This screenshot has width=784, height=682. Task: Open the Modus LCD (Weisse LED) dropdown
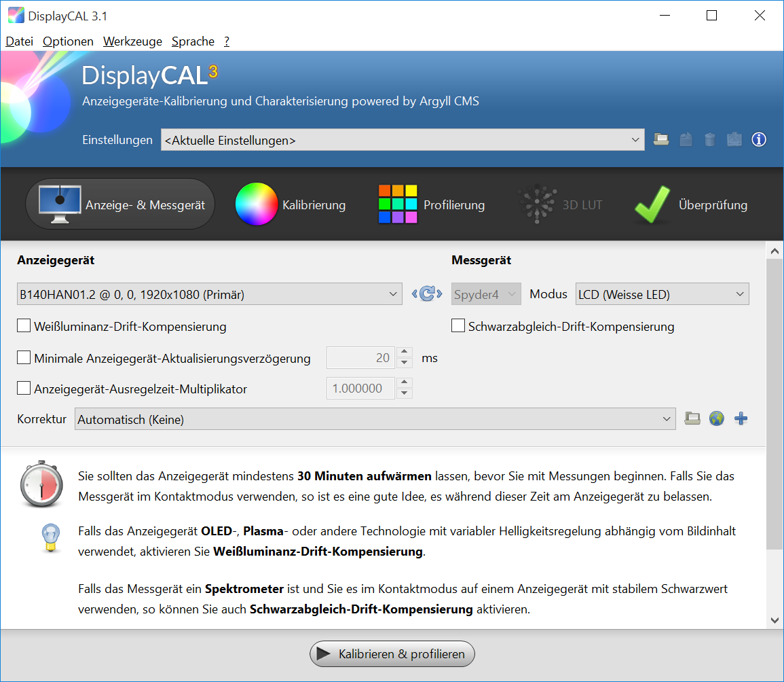[662, 294]
